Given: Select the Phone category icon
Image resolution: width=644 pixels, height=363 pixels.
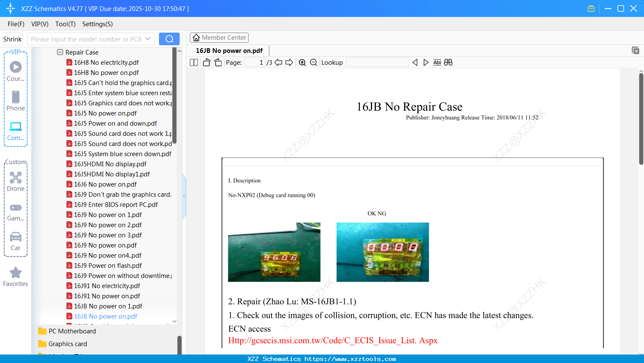Looking at the screenshot, I should [16, 101].
